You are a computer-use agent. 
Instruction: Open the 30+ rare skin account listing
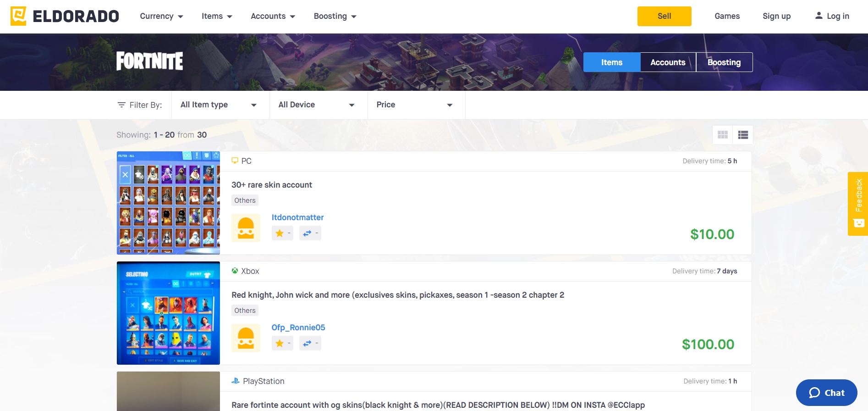point(272,185)
